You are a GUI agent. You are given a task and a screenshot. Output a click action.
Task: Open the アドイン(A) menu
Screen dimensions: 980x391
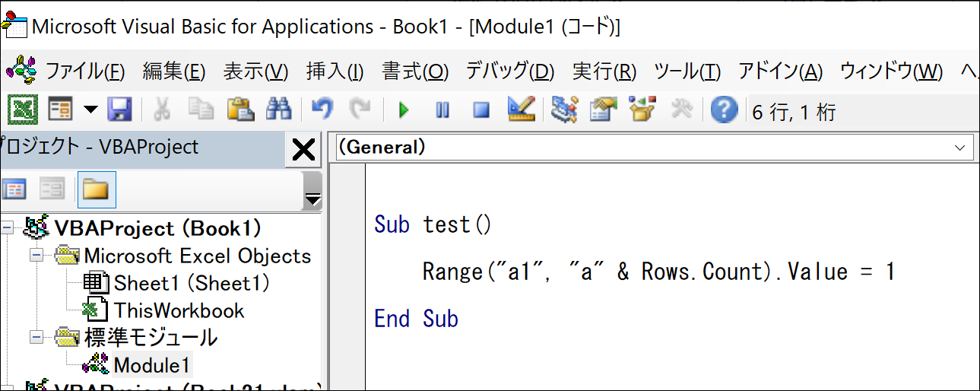tap(781, 72)
